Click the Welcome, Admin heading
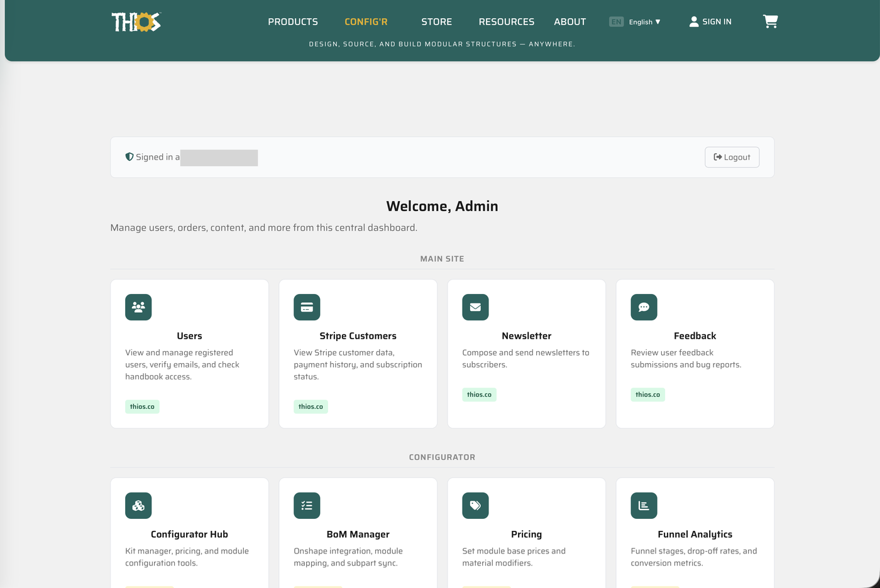The width and height of the screenshot is (880, 588). click(x=442, y=206)
